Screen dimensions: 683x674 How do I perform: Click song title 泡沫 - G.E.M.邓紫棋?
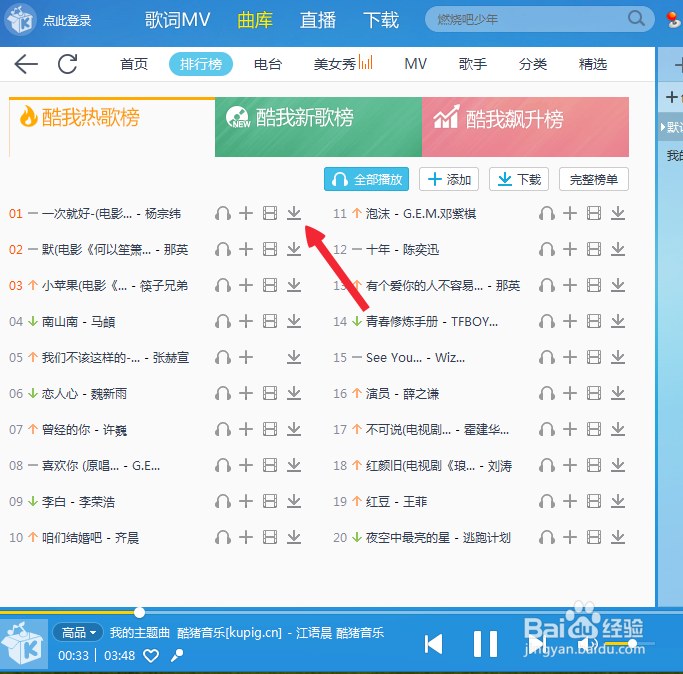click(x=421, y=213)
